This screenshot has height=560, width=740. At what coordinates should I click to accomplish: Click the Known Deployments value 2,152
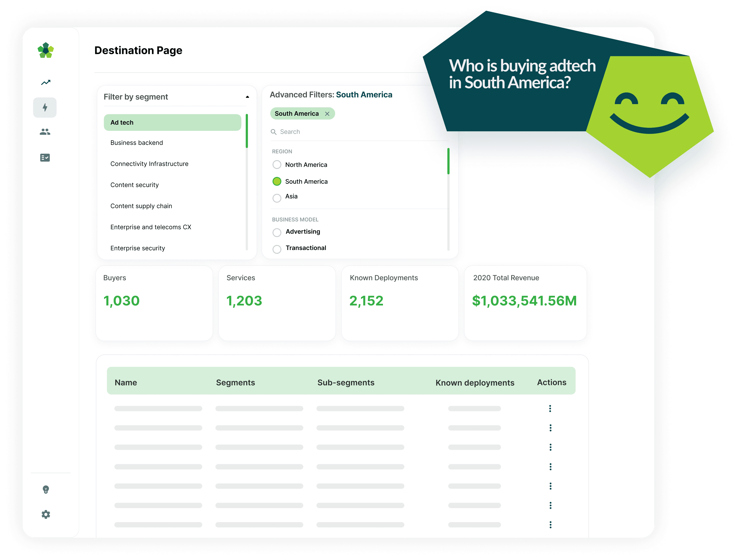click(x=366, y=301)
